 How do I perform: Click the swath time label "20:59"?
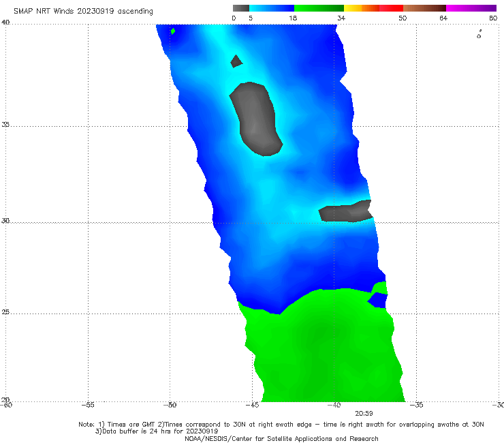click(364, 414)
